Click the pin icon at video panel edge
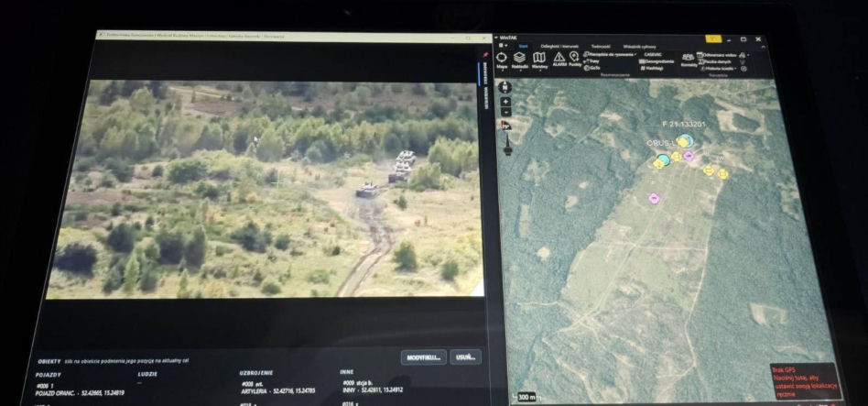868x406 pixels. point(485,55)
